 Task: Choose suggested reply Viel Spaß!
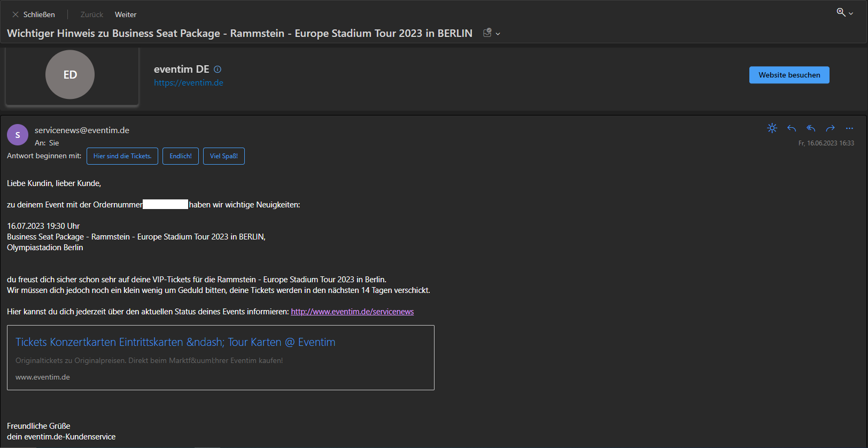(x=224, y=156)
